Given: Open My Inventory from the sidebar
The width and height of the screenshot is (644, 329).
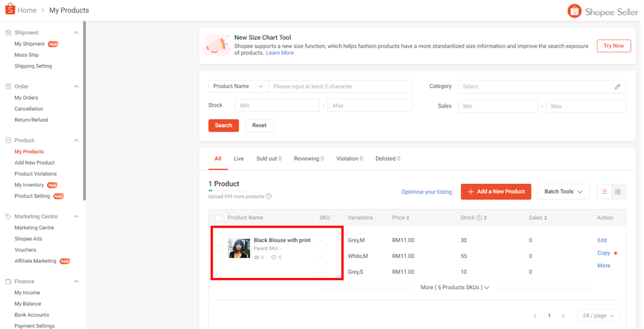Looking at the screenshot, I should point(29,184).
